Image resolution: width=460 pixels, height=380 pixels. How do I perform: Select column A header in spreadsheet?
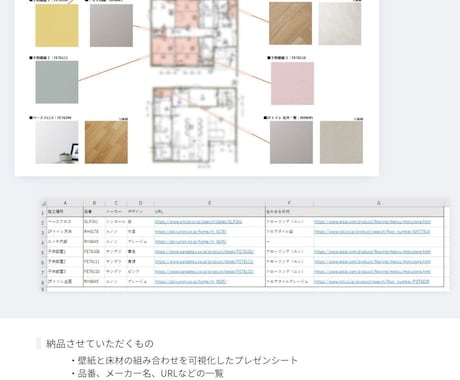point(65,203)
